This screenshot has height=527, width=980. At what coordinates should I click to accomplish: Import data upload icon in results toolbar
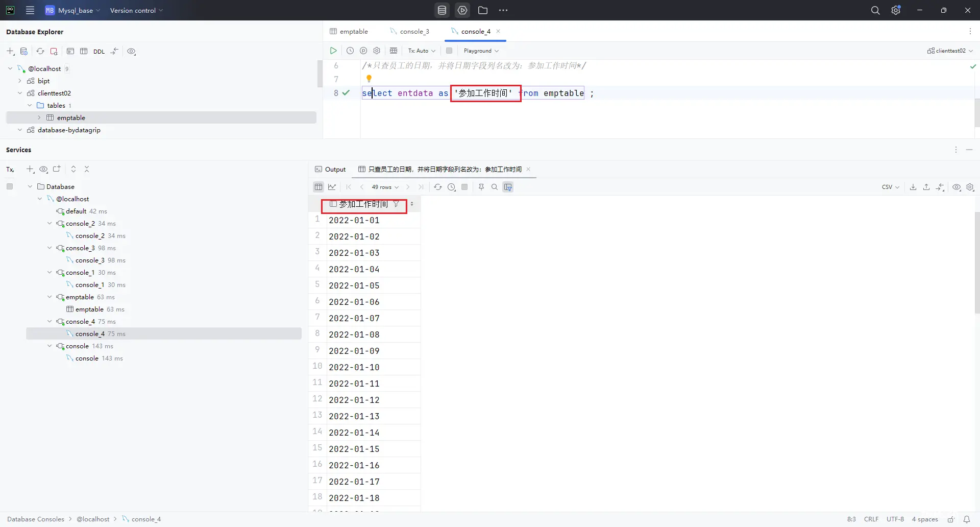point(926,187)
